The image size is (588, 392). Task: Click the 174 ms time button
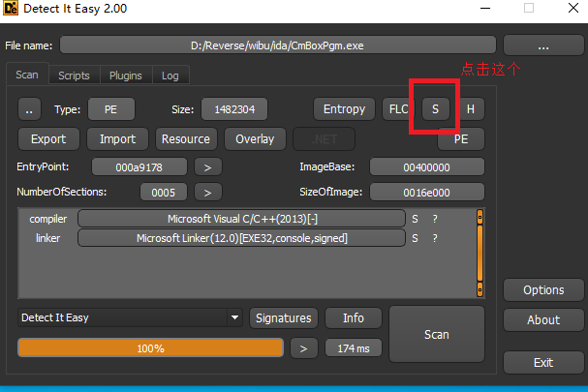point(354,348)
